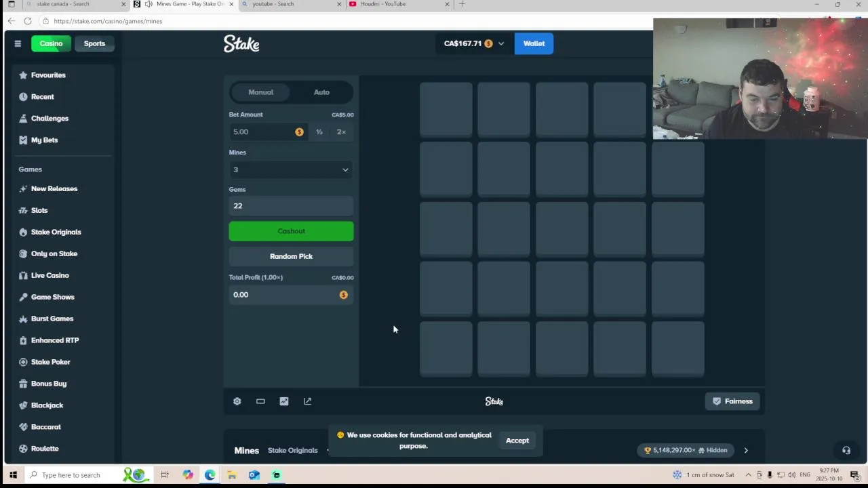Screen dimensions: 868x488
Task: Switch to Auto betting mode
Action: coord(321,92)
